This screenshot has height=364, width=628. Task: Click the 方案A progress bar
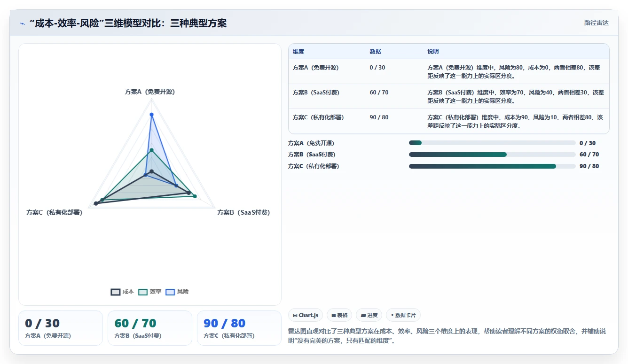coord(492,143)
